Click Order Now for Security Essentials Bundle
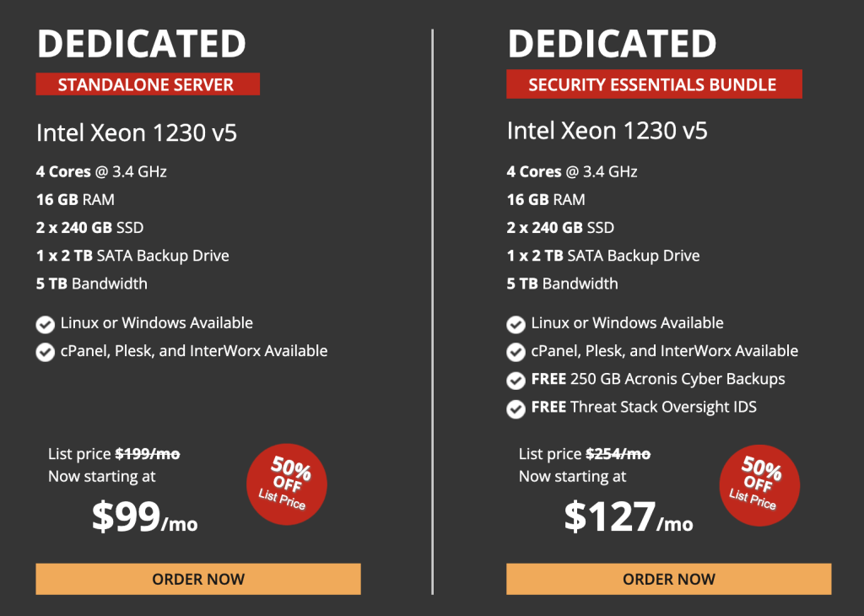 tap(668, 579)
